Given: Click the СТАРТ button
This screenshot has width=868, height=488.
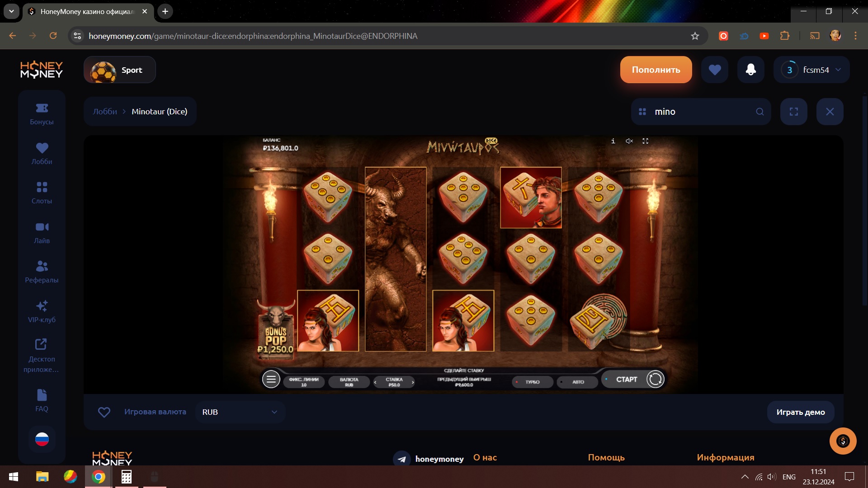Looking at the screenshot, I should 627,380.
